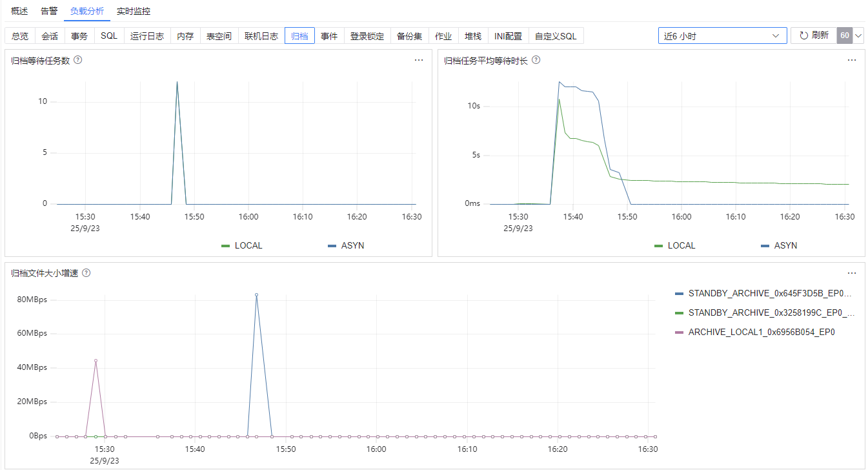
Task: Open the 近6 小时 time range dropdown
Action: coord(722,36)
